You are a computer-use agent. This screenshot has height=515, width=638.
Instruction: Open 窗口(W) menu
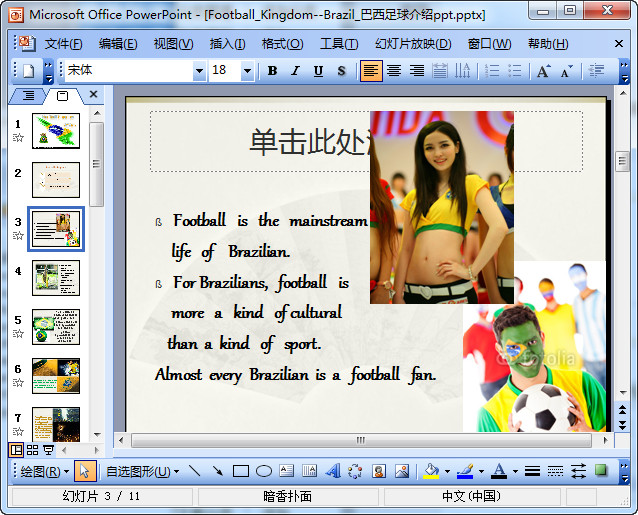[489, 44]
